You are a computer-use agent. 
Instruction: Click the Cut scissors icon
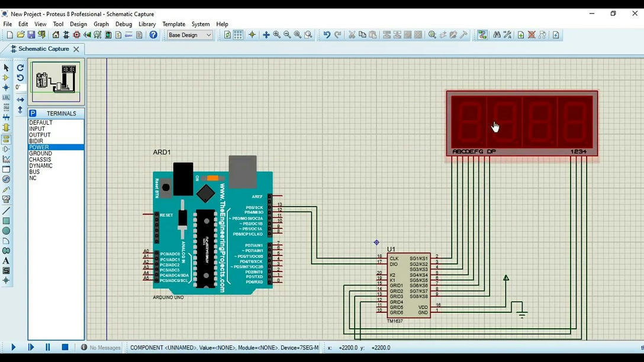tap(352, 35)
